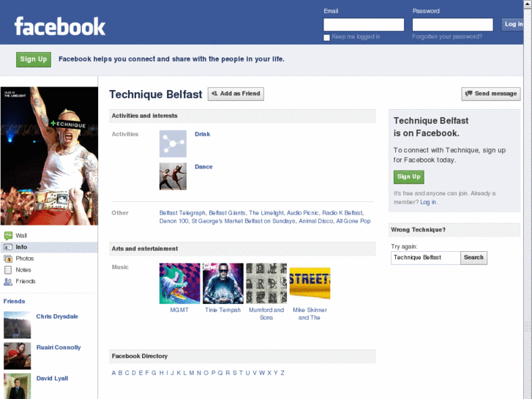Screen dimensions: 532x399
Task: Click the vertical scrollbar track
Action: coord(528,204)
